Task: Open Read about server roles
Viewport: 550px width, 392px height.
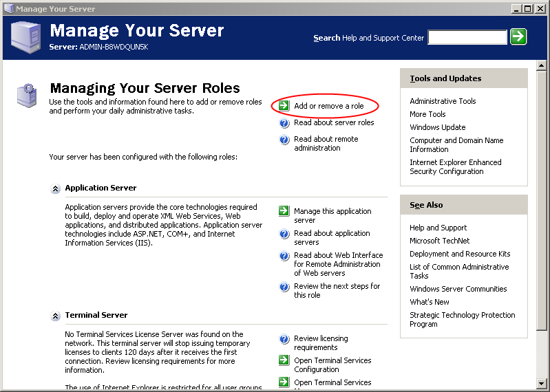Action: pos(334,122)
